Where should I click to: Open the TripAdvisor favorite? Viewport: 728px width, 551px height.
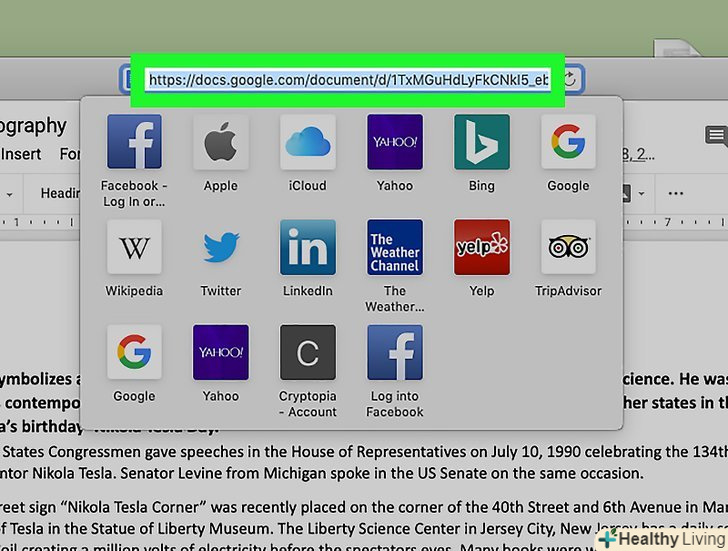tap(568, 247)
